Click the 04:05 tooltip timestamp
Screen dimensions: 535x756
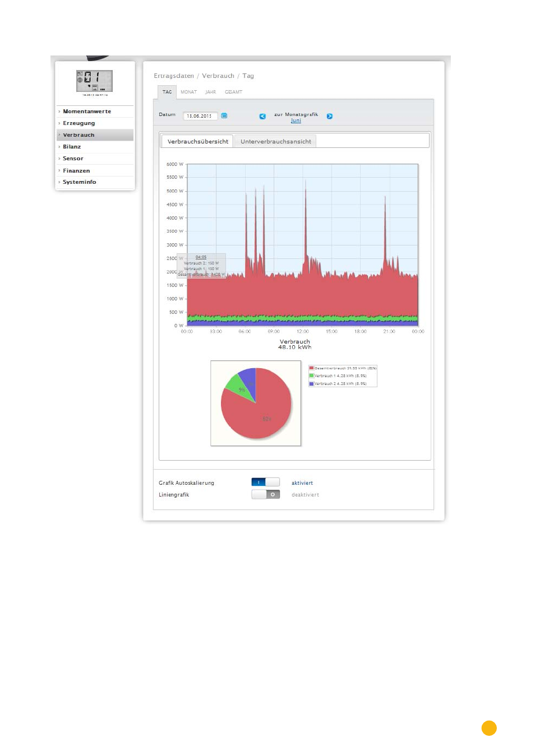(x=201, y=257)
